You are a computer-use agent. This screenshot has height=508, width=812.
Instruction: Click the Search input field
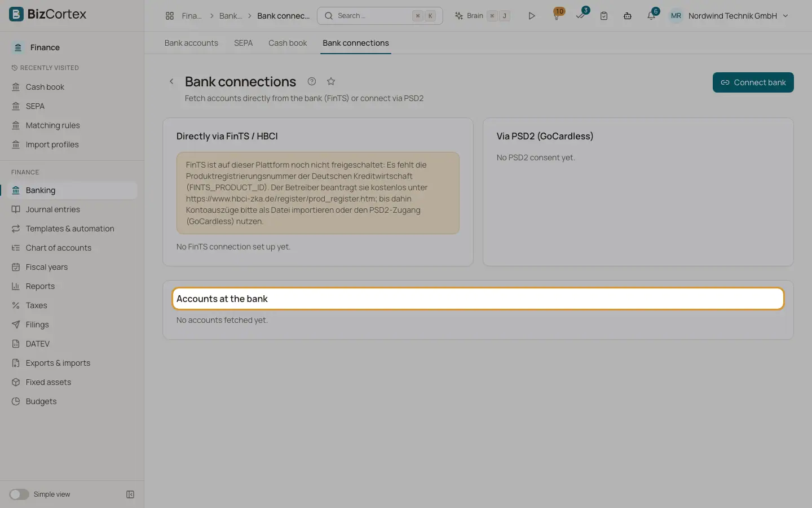click(x=379, y=16)
